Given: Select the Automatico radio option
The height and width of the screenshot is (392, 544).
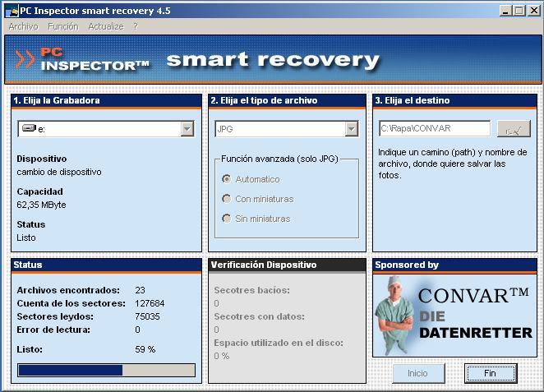Looking at the screenshot, I should pos(227,179).
